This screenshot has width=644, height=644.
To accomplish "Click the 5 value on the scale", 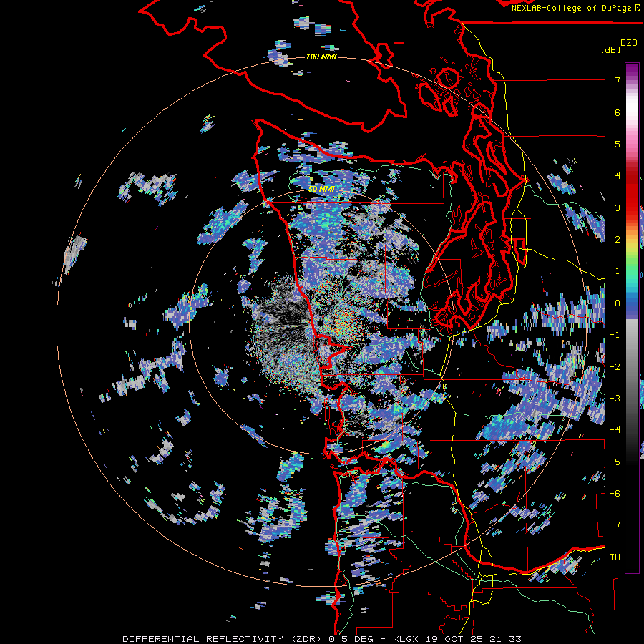I will (x=618, y=144).
